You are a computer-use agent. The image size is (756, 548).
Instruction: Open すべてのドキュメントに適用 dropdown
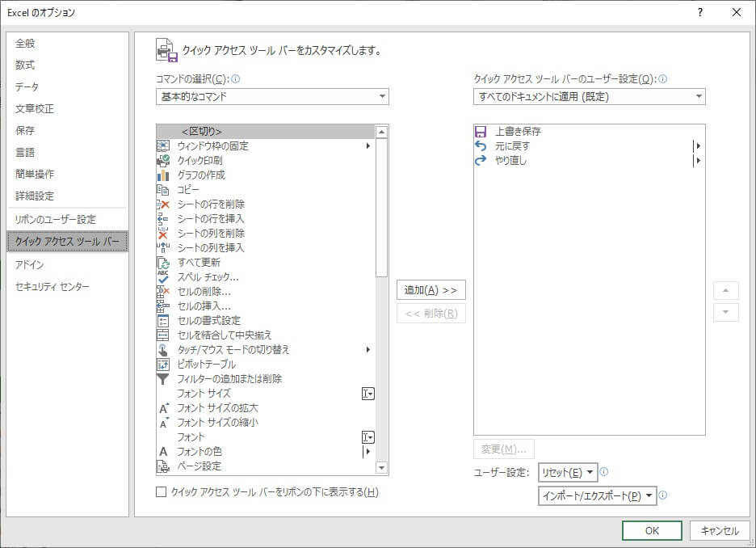pyautogui.click(x=589, y=96)
